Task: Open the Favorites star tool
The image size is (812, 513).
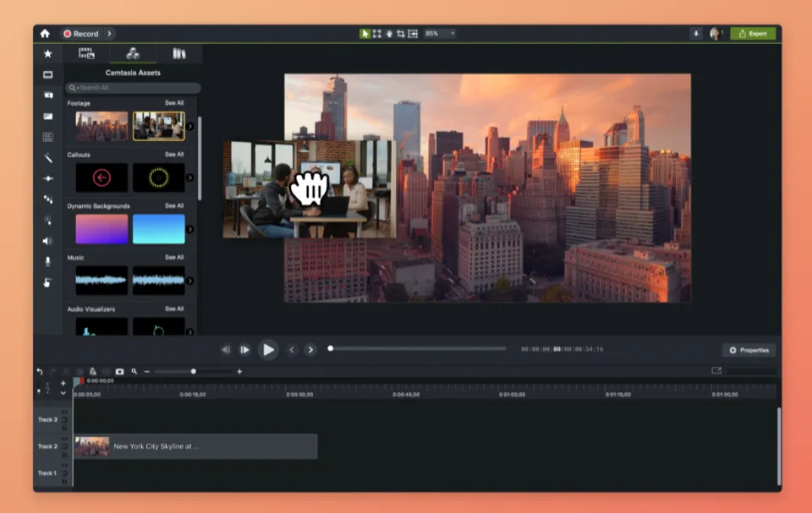Action: pyautogui.click(x=47, y=53)
